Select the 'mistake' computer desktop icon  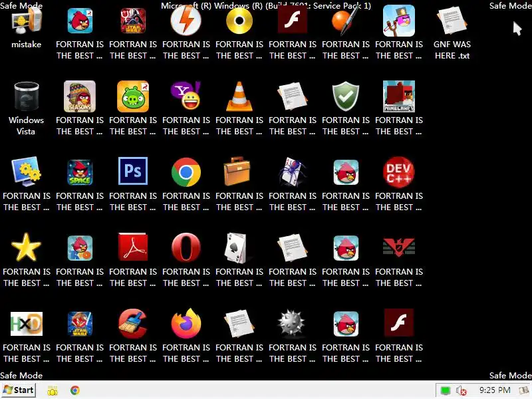[26, 21]
